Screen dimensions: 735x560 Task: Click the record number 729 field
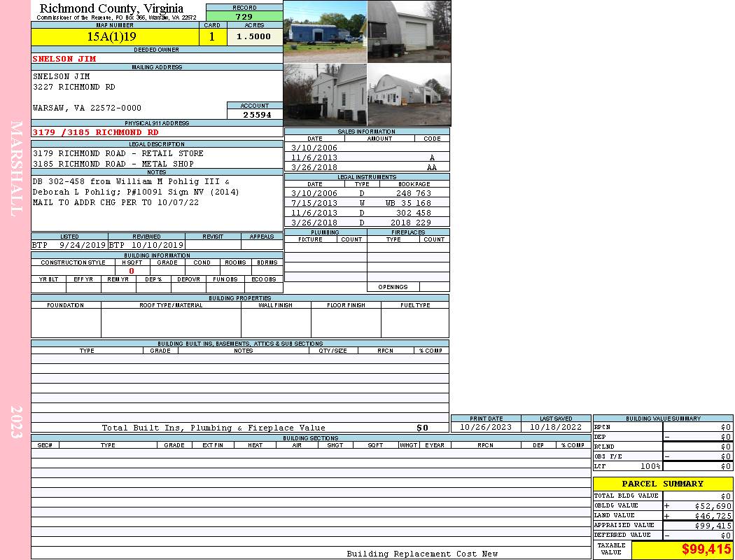pos(244,16)
